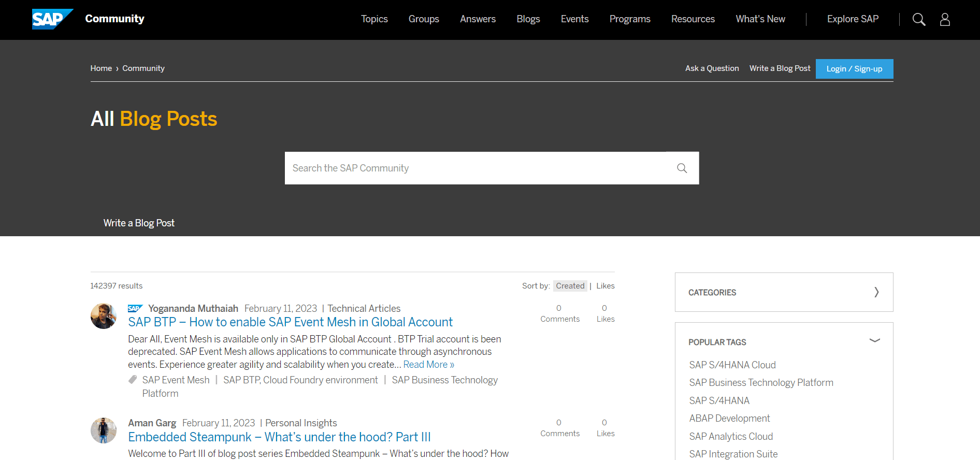Click Write a Blog Post near Login

tap(780, 68)
